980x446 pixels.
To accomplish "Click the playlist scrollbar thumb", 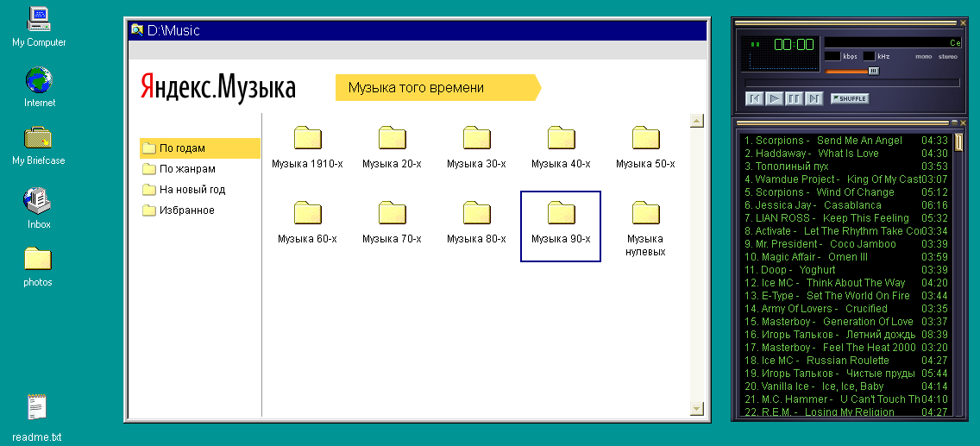I will (x=958, y=143).
